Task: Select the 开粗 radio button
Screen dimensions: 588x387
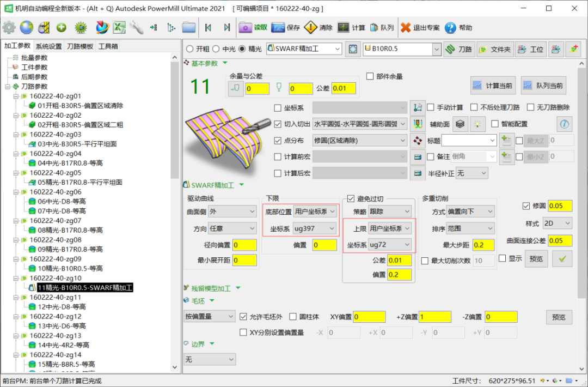Action: [x=190, y=49]
